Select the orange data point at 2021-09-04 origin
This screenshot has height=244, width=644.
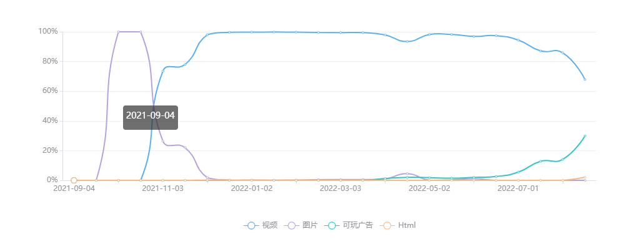tap(74, 180)
